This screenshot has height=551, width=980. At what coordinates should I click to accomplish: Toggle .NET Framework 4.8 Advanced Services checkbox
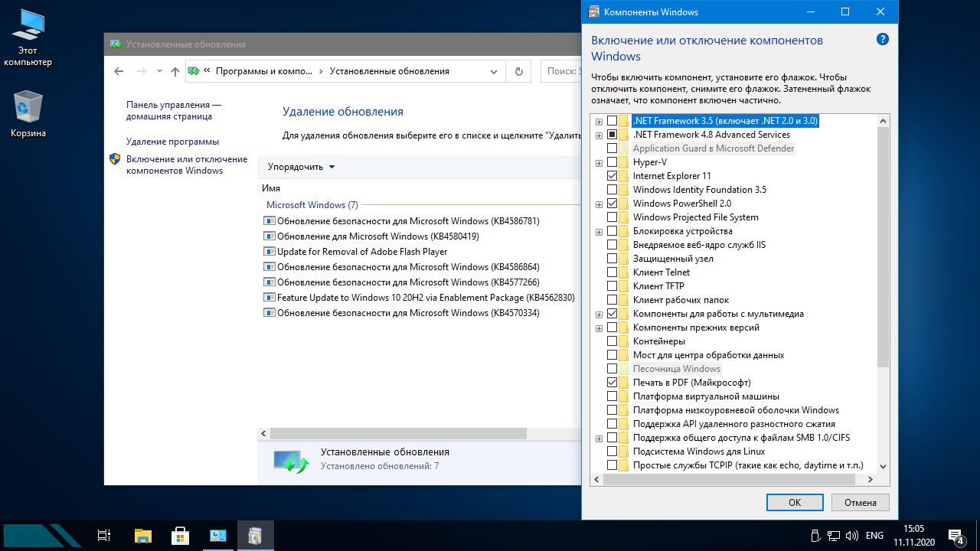point(612,135)
